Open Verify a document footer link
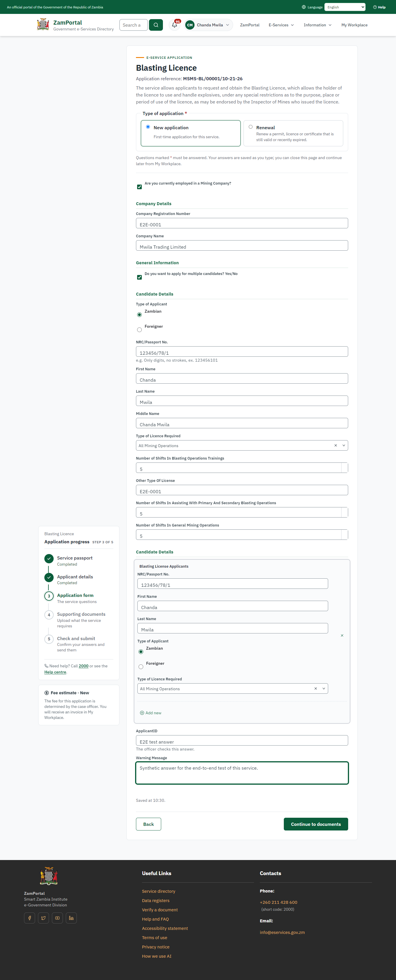Screen dimensions: 396x980 [160, 910]
